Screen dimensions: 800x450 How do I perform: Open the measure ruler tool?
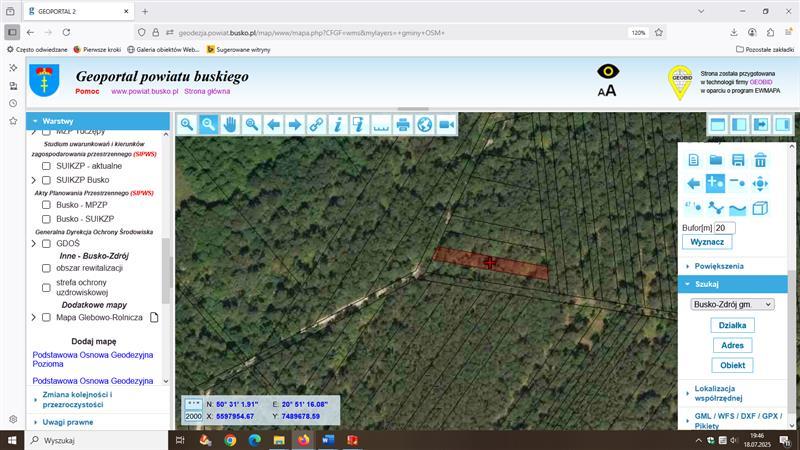381,124
